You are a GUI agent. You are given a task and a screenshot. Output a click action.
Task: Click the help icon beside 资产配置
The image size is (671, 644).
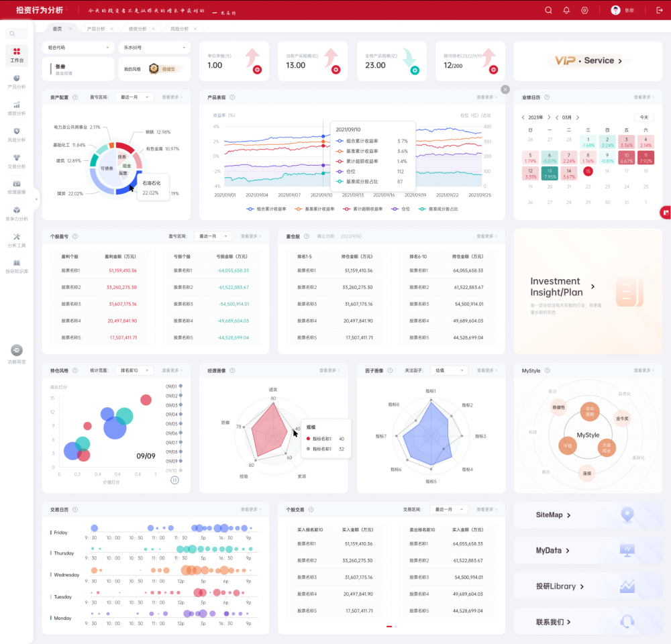coord(74,97)
